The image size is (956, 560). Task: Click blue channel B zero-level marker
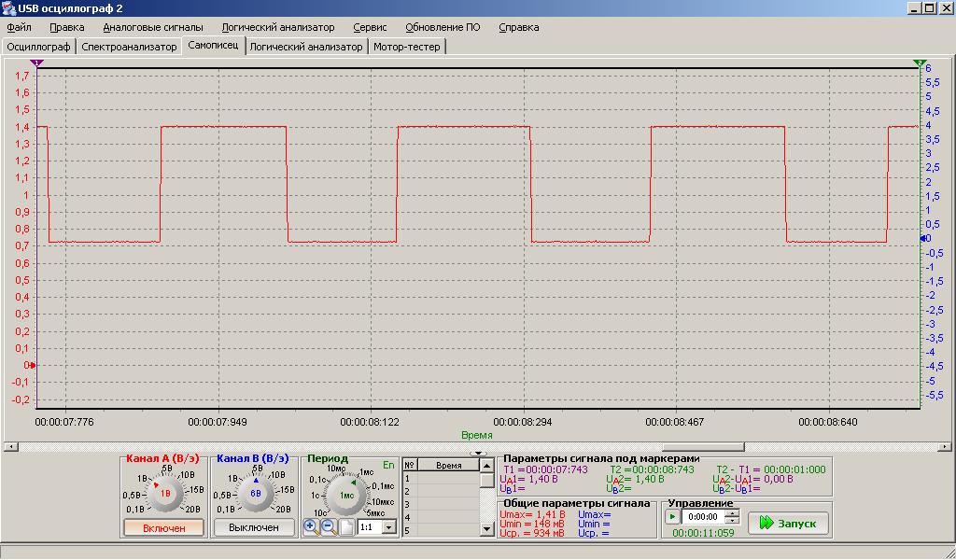[923, 239]
